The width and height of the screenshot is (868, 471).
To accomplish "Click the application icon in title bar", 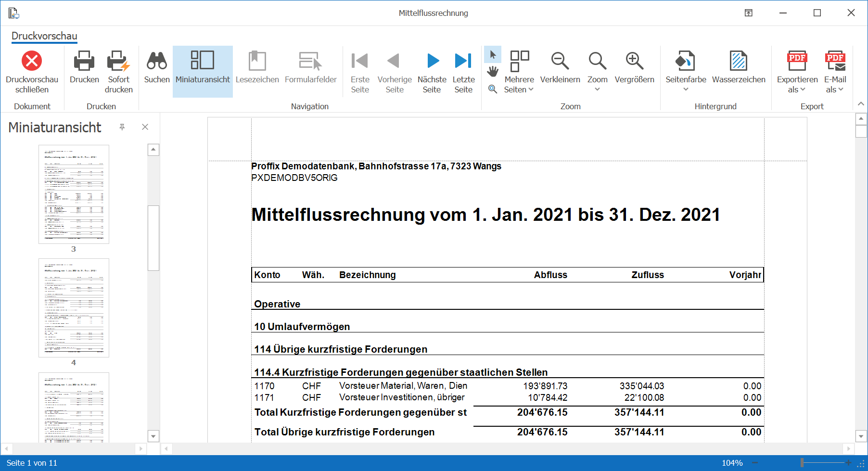I will (13, 13).
